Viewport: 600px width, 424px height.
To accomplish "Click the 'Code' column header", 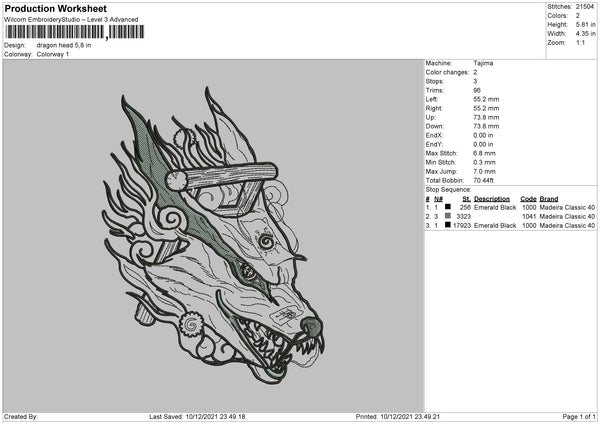I will coord(528,199).
